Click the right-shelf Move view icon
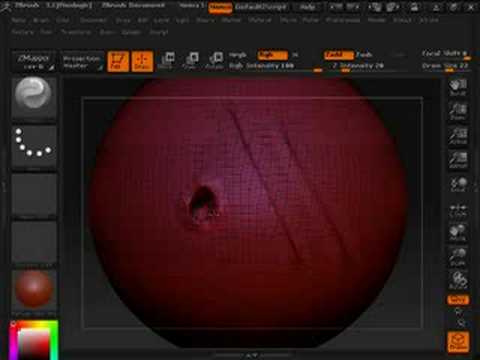This screenshot has height=360, width=480. 458,232
